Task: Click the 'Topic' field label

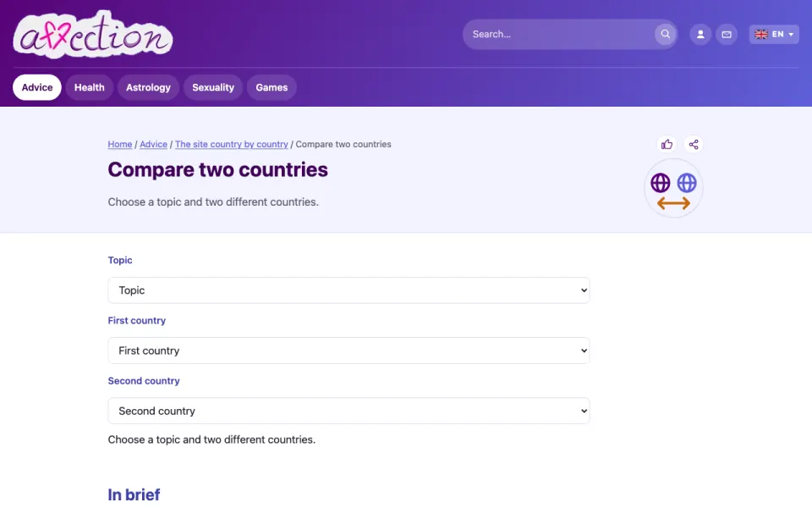Action: [119, 260]
